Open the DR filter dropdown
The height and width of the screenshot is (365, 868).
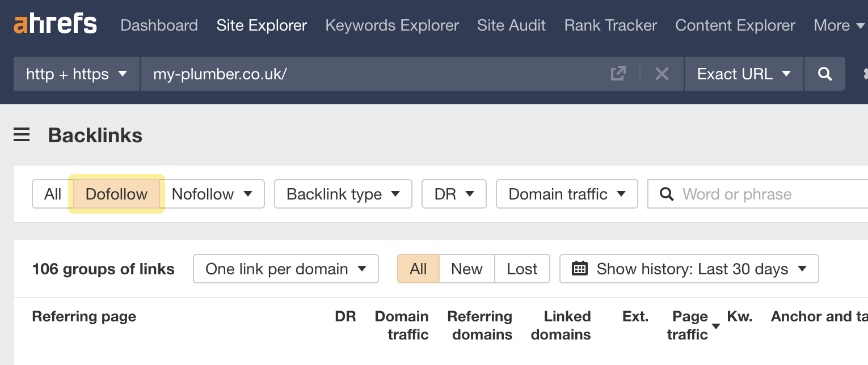(454, 194)
